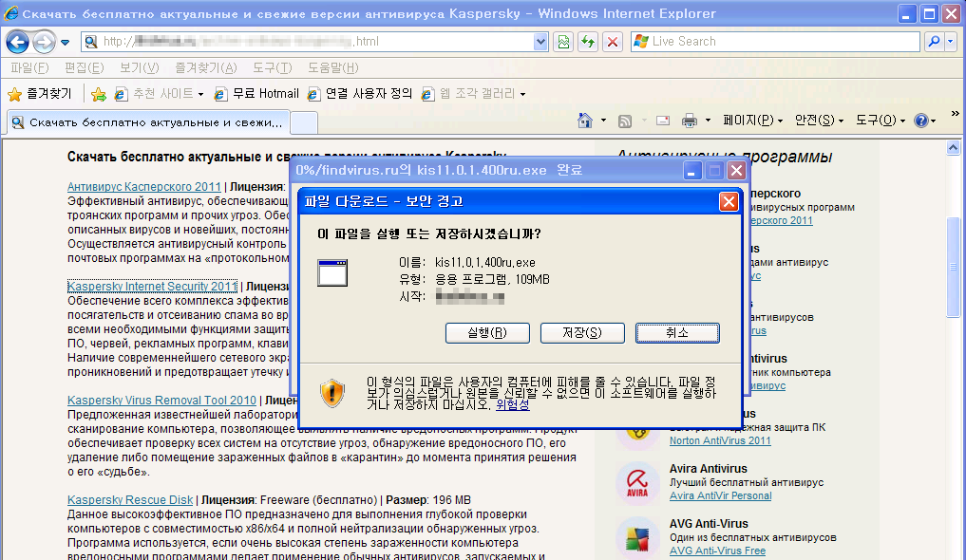Click the Add to Favorites Bar icon
This screenshot has width=966, height=560.
98,94
